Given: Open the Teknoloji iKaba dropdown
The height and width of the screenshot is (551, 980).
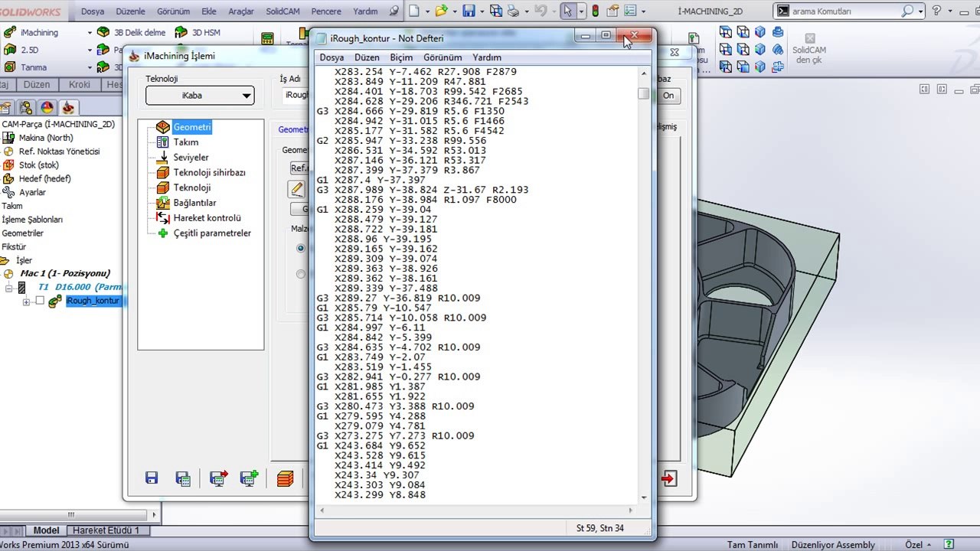Looking at the screenshot, I should tap(200, 96).
